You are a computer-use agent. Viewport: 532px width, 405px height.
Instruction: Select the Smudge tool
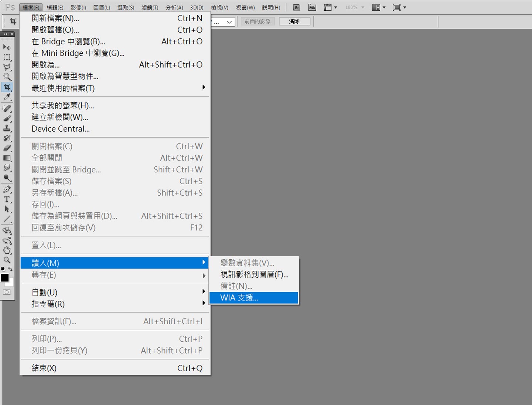[x=7, y=168]
